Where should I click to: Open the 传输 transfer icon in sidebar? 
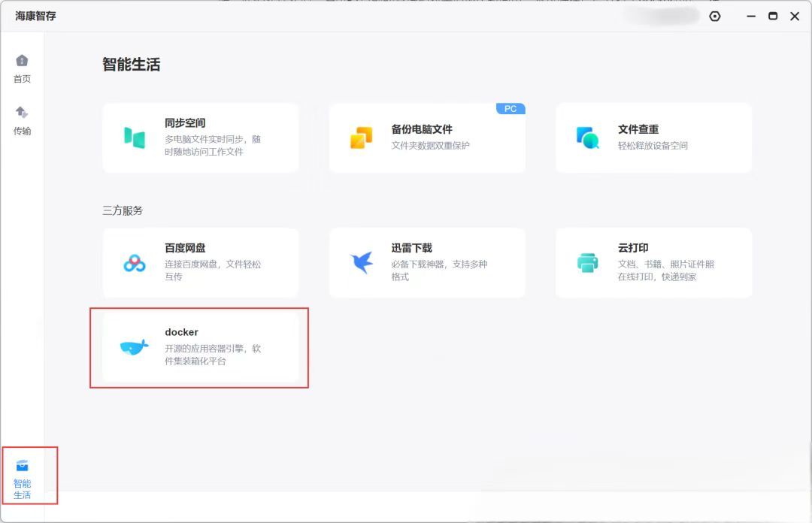coord(22,112)
